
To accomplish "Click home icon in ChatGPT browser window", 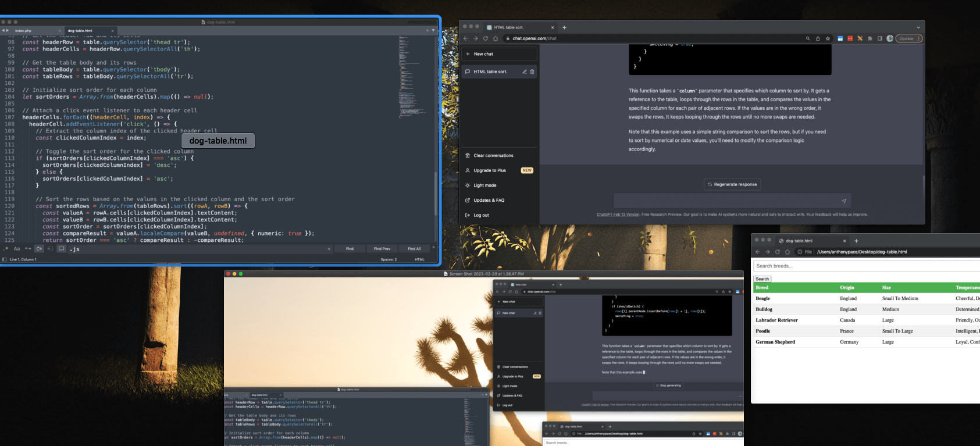I will (495, 38).
